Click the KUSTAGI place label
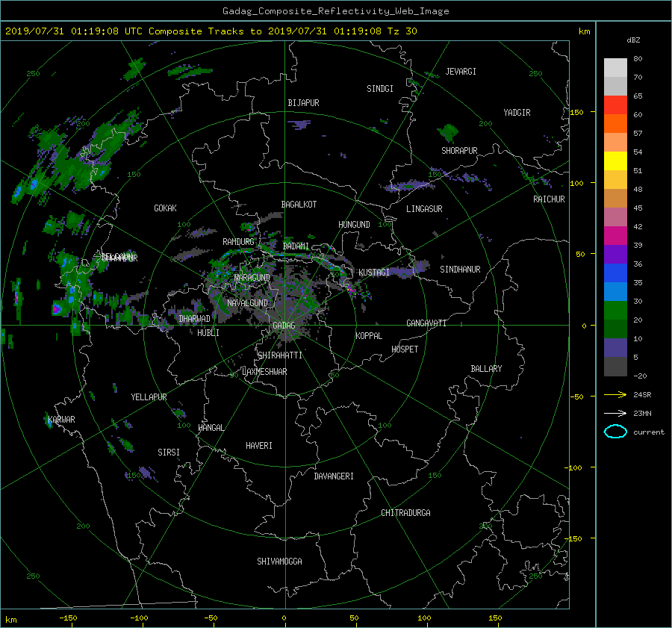Image resolution: width=672 pixels, height=628 pixels. pyautogui.click(x=374, y=273)
